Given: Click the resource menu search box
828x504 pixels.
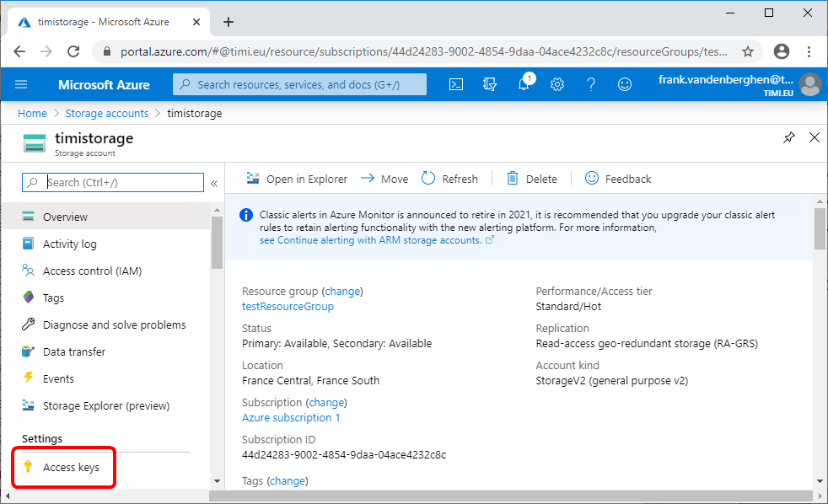Looking at the screenshot, I should 113,183.
